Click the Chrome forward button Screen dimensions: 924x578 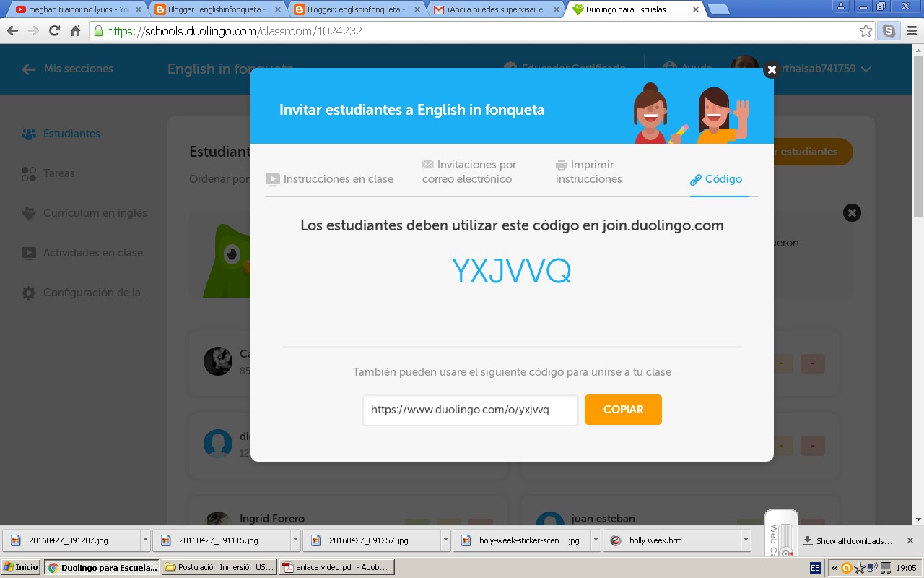tap(33, 31)
